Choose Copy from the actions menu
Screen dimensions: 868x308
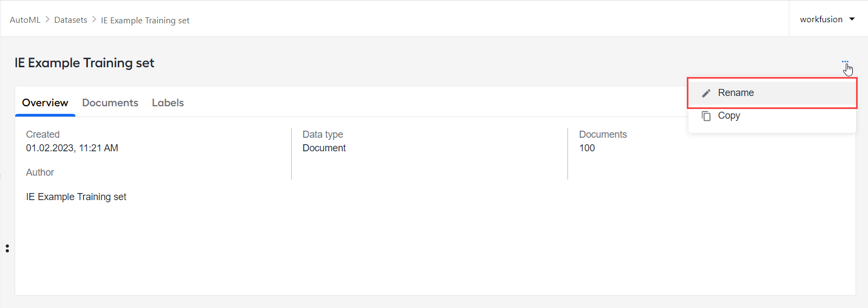point(772,116)
